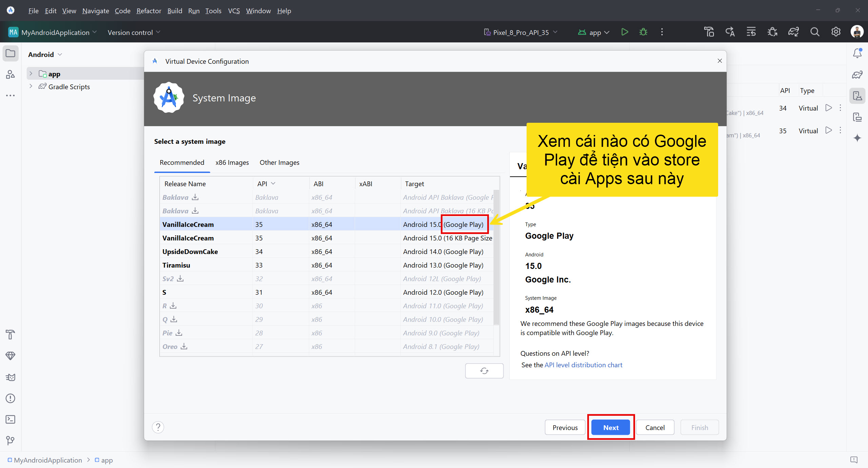Open the Device Manager sidebar icon

(x=857, y=96)
